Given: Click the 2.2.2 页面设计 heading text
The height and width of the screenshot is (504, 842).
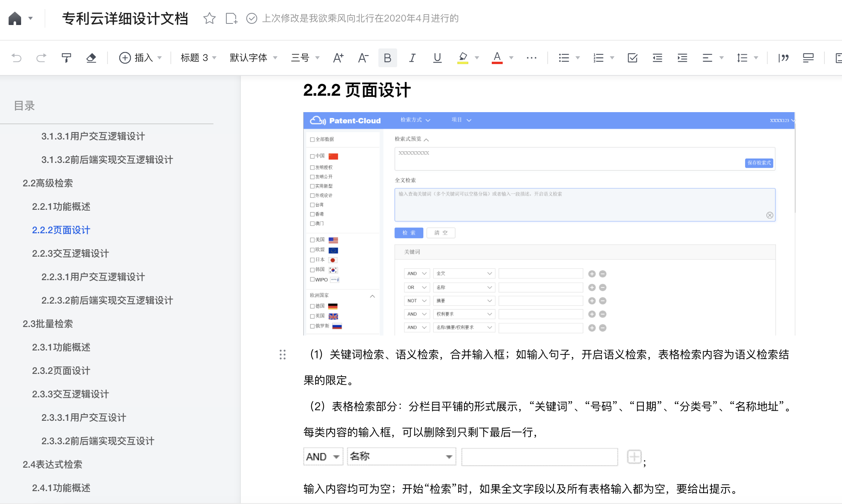Looking at the screenshot, I should (x=357, y=90).
